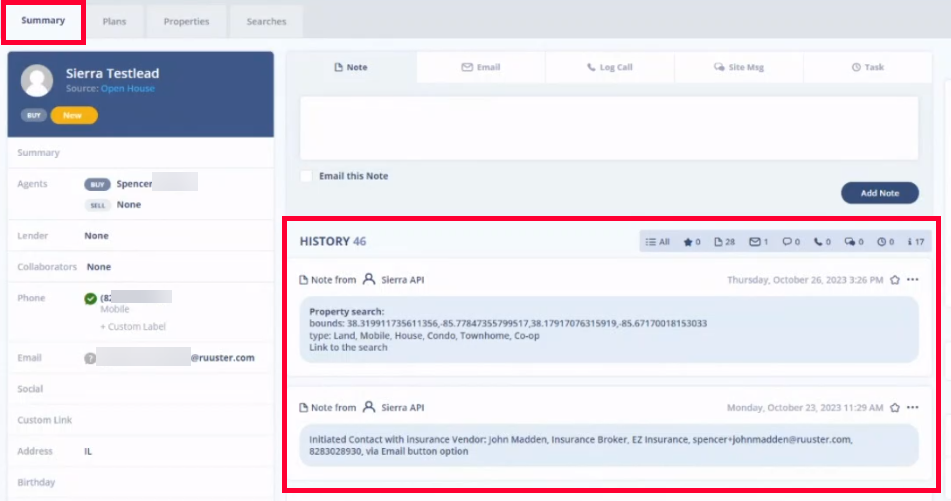This screenshot has width=951, height=501.
Task: Filter history by notes (28)
Action: click(724, 242)
